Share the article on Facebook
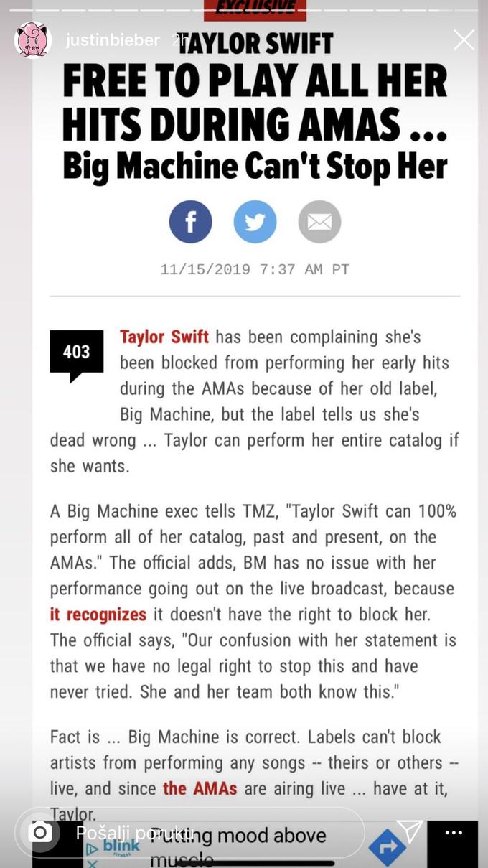The width and height of the screenshot is (488, 868). tap(190, 221)
